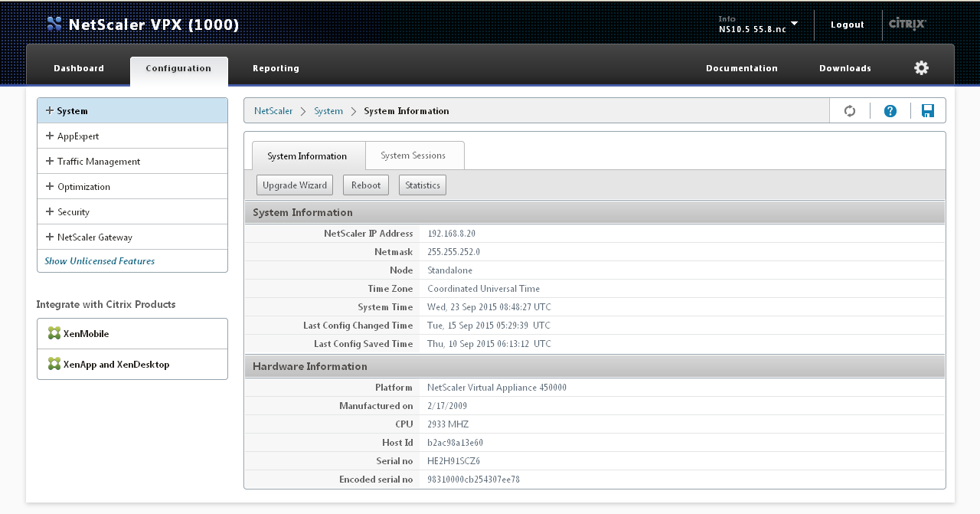The height and width of the screenshot is (514, 980).
Task: Click the Reboot button
Action: 366,185
